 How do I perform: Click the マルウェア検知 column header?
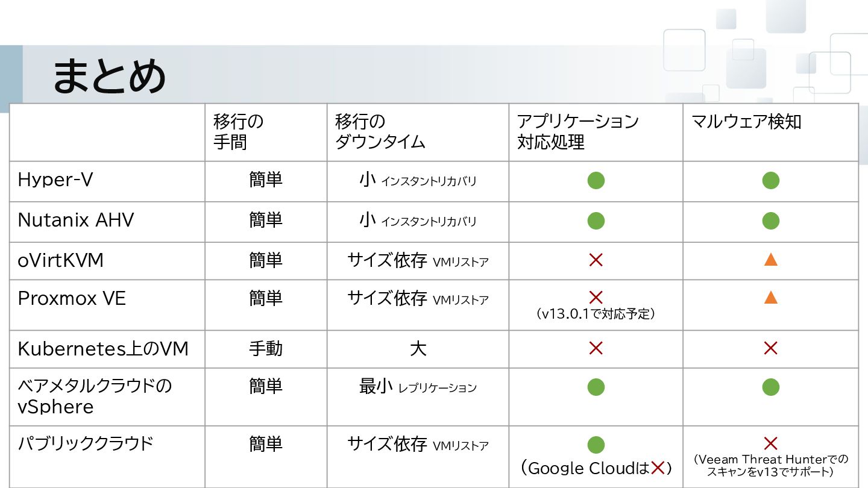[x=746, y=122]
